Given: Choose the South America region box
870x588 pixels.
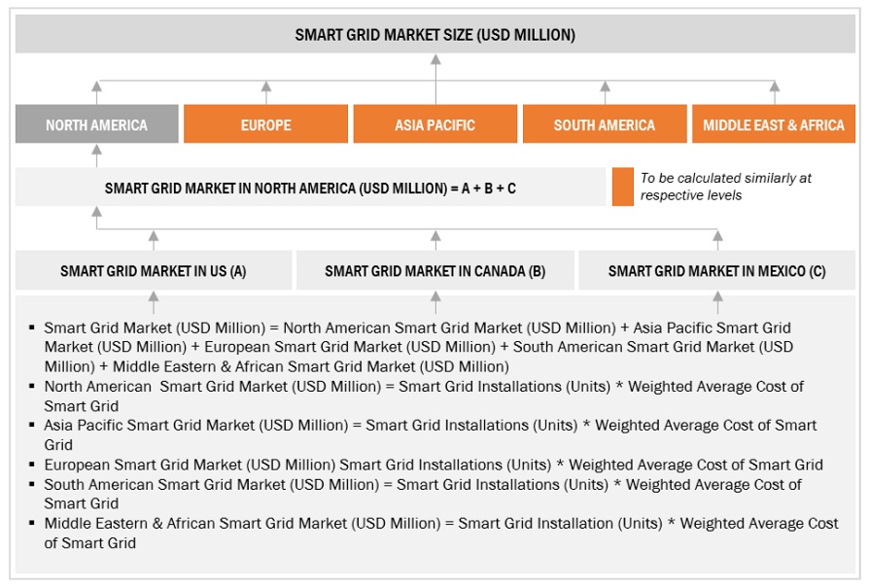Looking at the screenshot, I should click(604, 124).
